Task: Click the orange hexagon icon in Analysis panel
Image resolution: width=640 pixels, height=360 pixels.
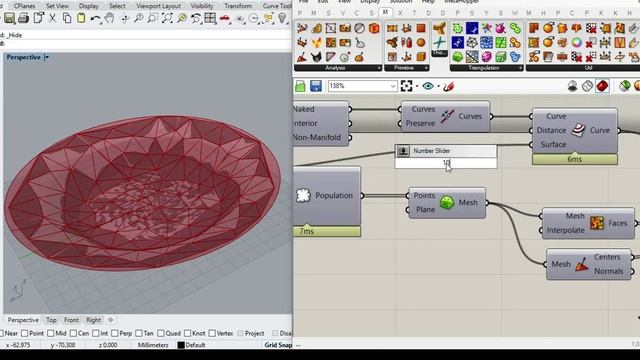Action: 374,28
